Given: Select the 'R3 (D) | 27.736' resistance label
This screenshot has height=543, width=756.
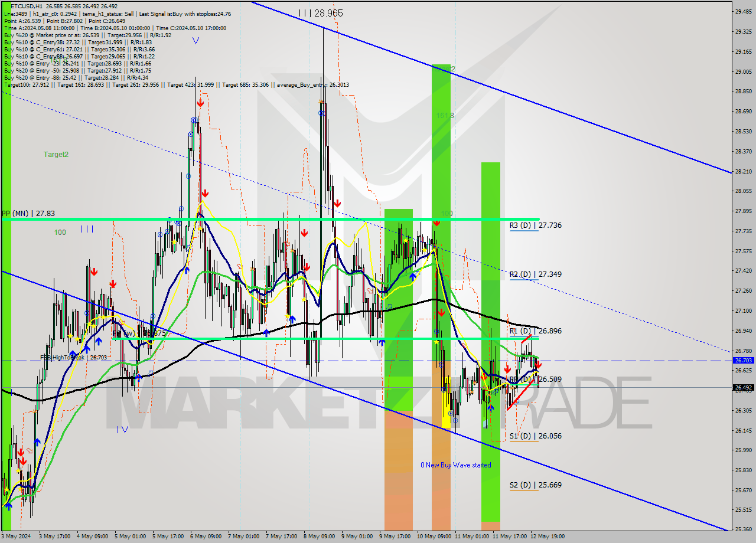Looking at the screenshot, I should [x=536, y=225].
